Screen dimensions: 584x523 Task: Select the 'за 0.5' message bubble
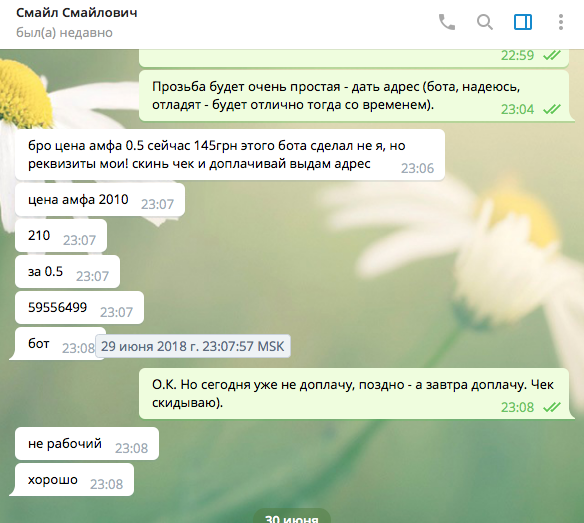[67, 272]
